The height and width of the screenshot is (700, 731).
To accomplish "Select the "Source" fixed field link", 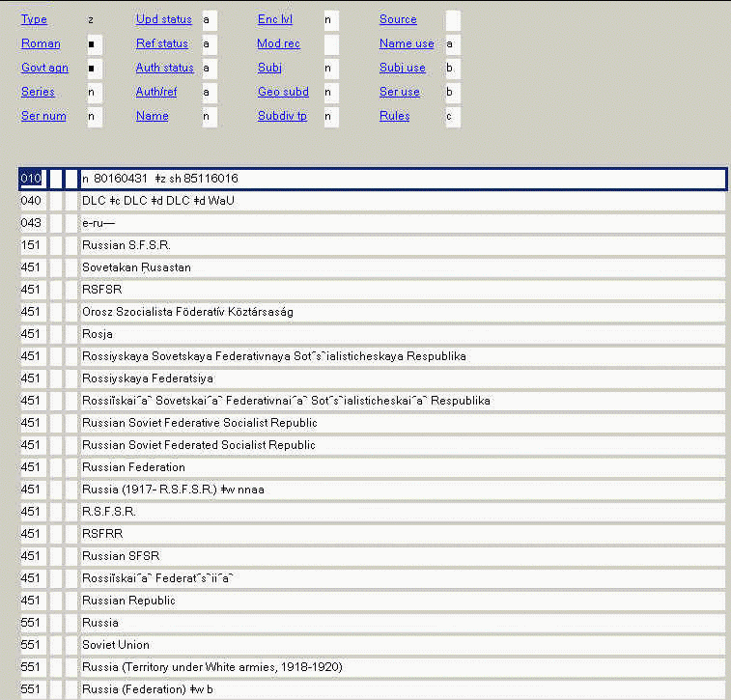I will click(x=398, y=19).
